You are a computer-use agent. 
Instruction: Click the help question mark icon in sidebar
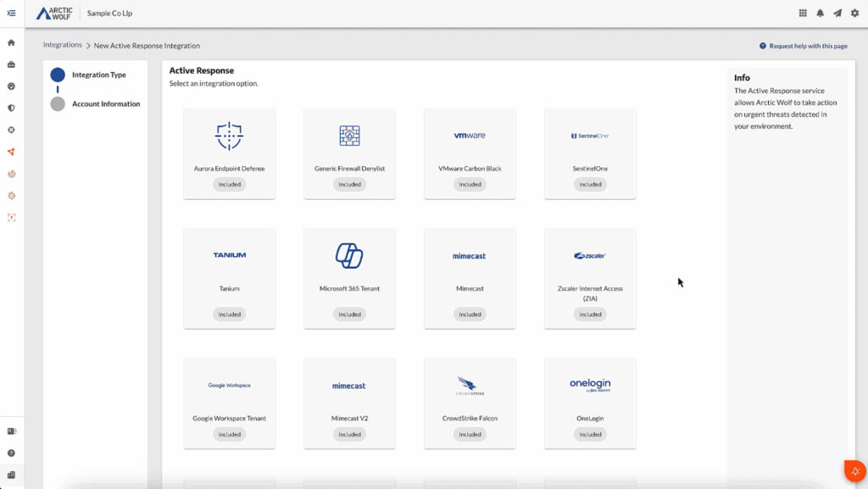pos(11,453)
